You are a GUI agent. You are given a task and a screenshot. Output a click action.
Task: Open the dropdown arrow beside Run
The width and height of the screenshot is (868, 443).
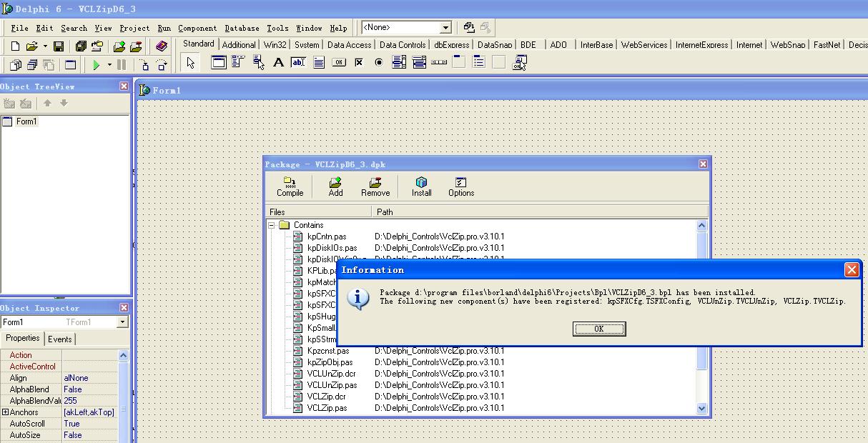tap(109, 65)
